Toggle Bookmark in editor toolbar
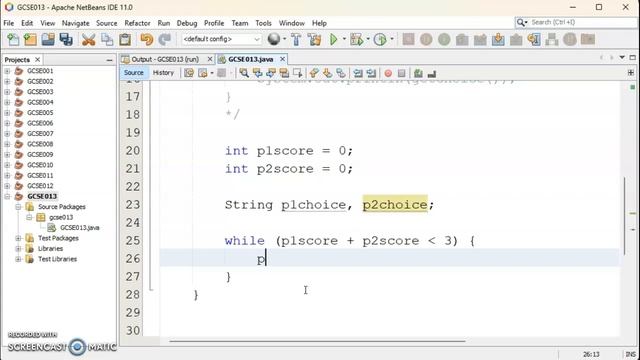Image resolution: width=640 pixels, height=360 pixels. point(341,73)
